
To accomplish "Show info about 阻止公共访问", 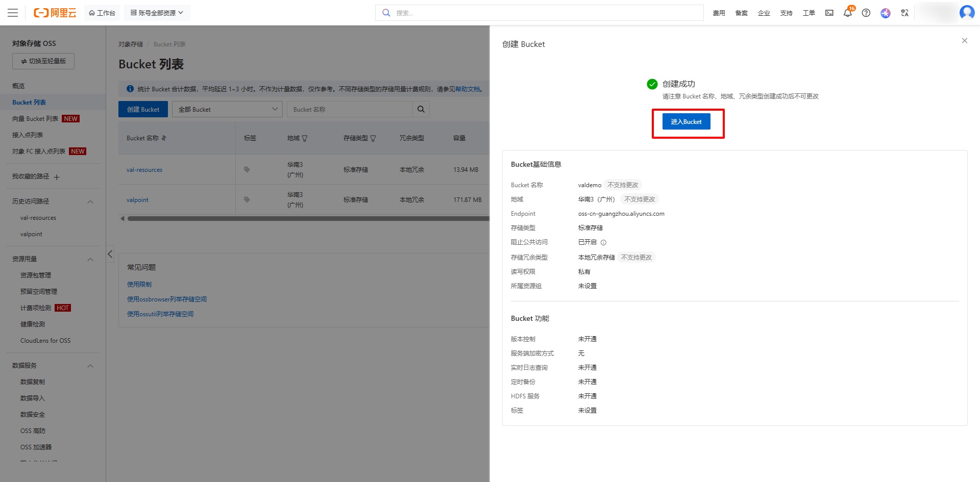I will click(x=603, y=242).
